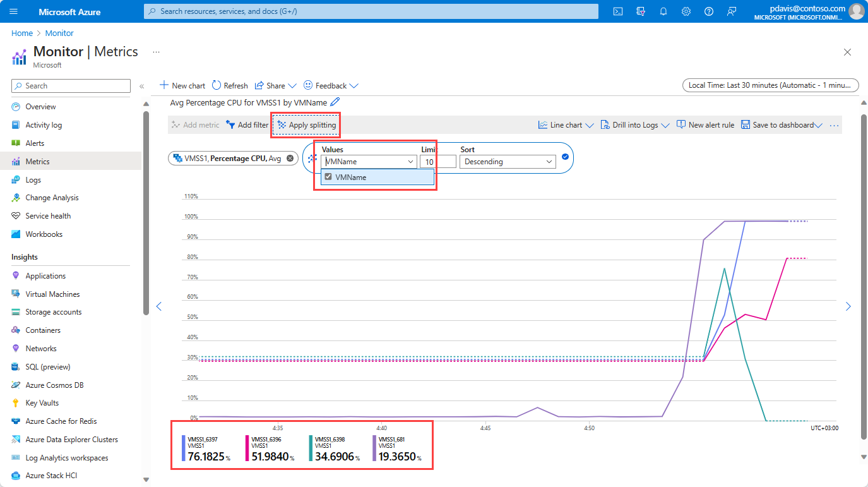Click the help question mark icon
This screenshot has height=487, width=868.
[x=709, y=11]
